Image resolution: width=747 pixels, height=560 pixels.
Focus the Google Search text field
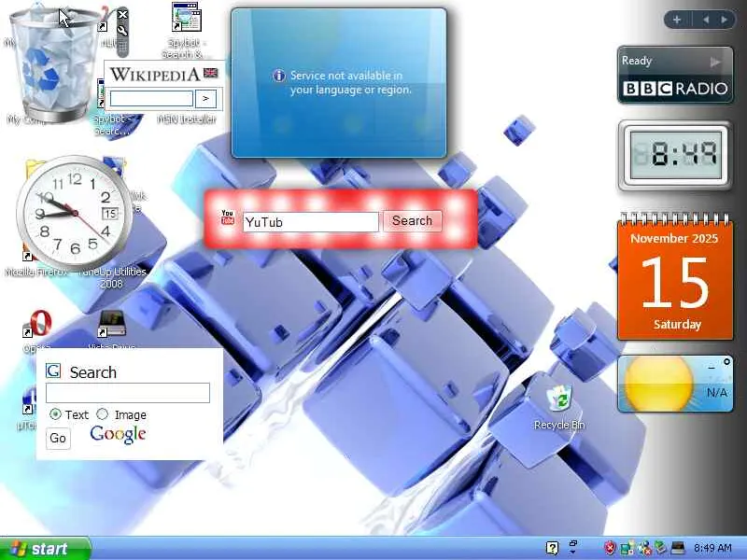point(128,393)
